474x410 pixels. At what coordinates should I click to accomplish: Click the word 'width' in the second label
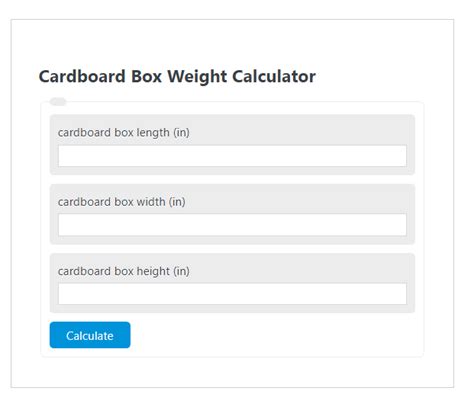pos(151,202)
